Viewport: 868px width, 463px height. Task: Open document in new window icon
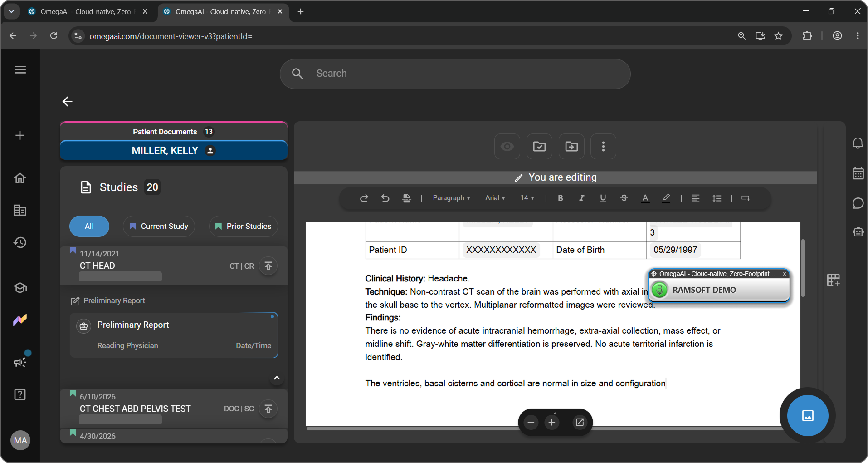pos(580,423)
